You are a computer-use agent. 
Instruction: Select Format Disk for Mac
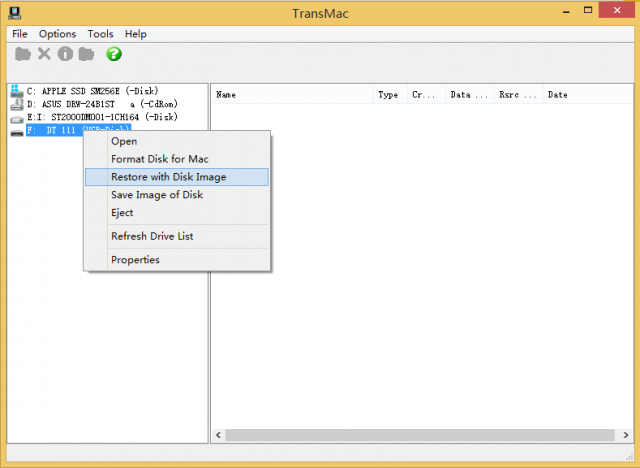click(x=177, y=159)
